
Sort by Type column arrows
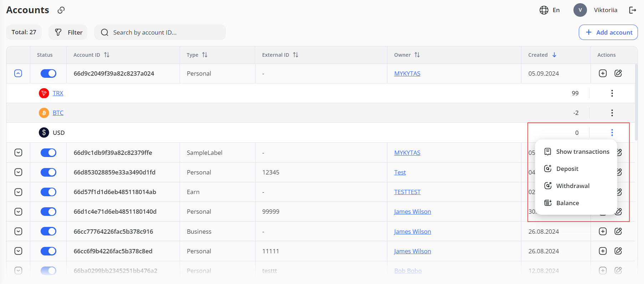pyautogui.click(x=205, y=55)
